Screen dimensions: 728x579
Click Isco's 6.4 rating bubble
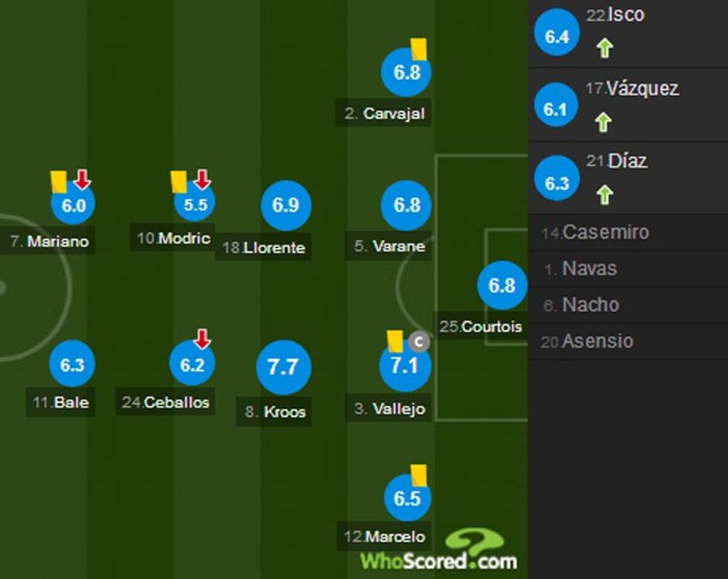556,37
